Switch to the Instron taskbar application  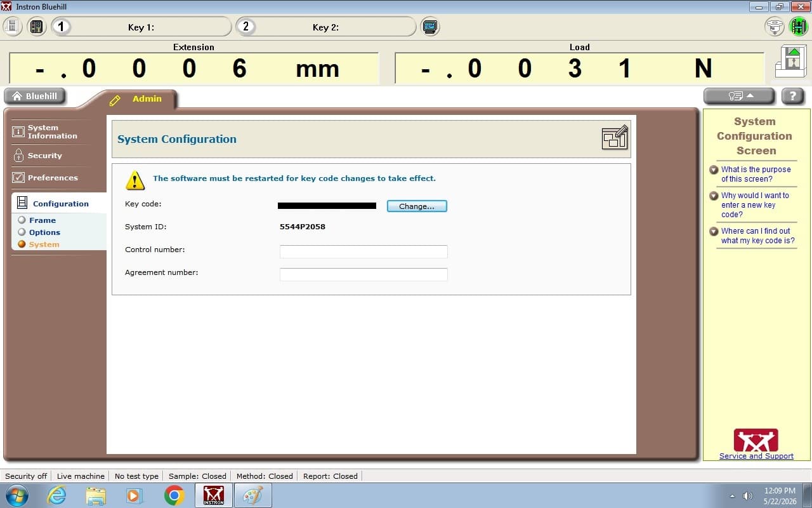click(x=214, y=495)
